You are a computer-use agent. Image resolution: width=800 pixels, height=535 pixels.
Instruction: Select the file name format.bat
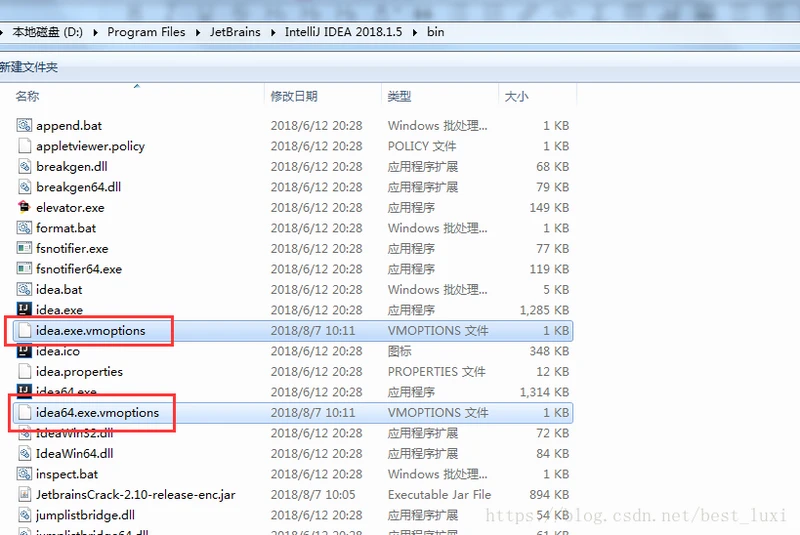tap(66, 228)
